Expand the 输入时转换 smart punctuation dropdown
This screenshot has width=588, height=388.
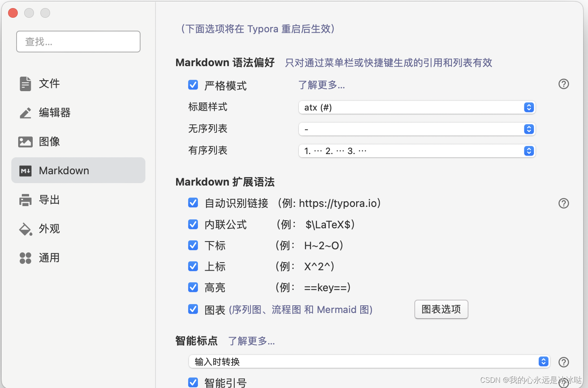(369, 362)
